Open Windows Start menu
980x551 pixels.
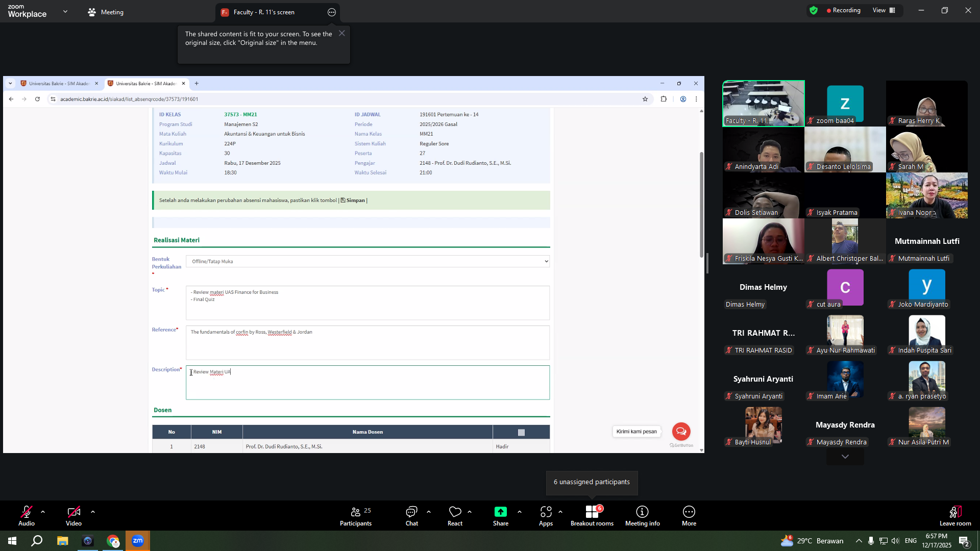tap(12, 541)
